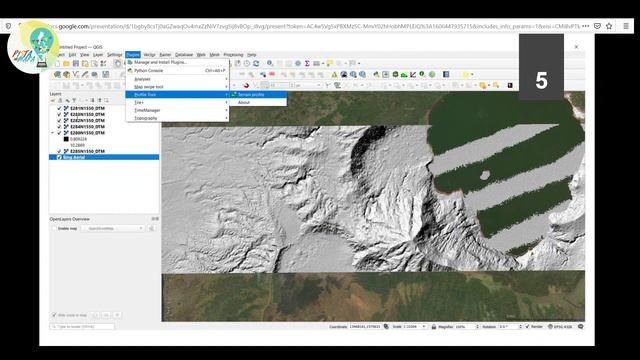This screenshot has height=360, width=640.
Task: Toggle visibility of E280N1550_DTM layer
Action: (59, 133)
